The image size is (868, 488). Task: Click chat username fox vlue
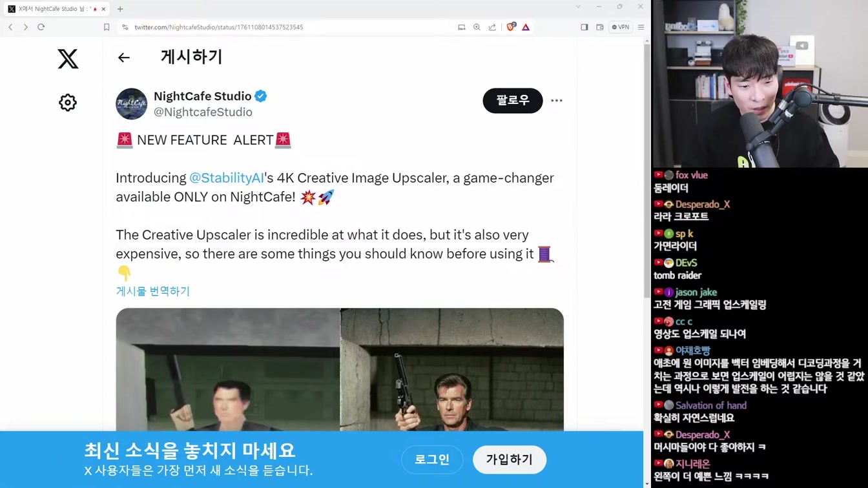pyautogui.click(x=691, y=175)
